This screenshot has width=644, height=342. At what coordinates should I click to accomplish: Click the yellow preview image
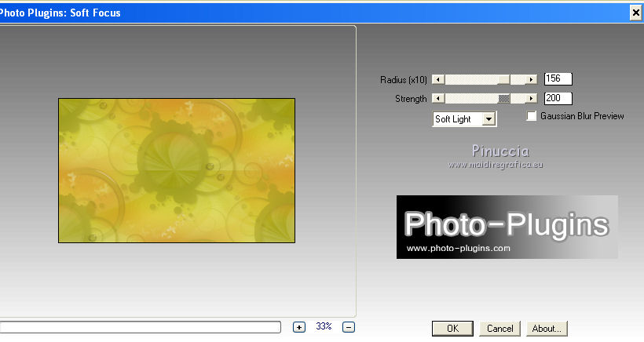pyautogui.click(x=177, y=170)
